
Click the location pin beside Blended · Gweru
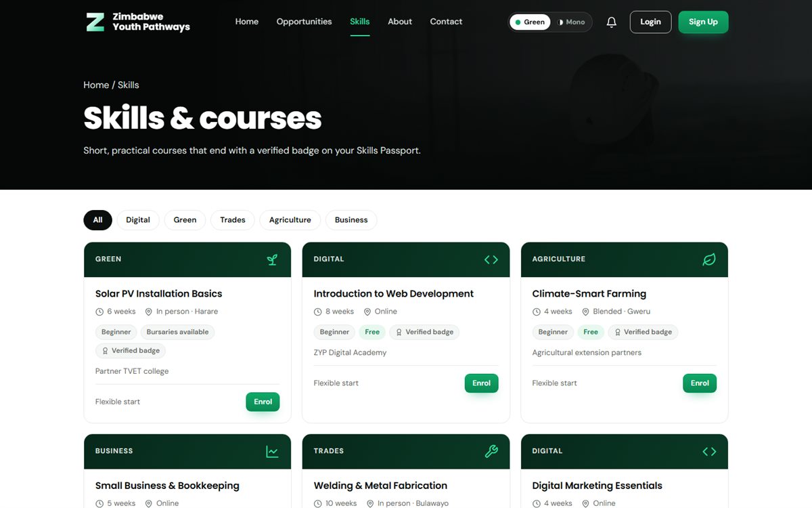586,312
